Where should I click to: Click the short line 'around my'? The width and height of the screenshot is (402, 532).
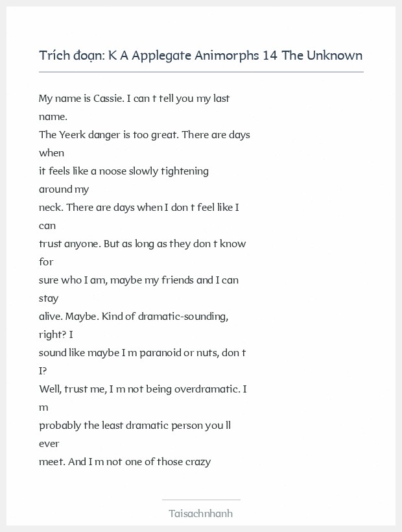click(x=64, y=189)
